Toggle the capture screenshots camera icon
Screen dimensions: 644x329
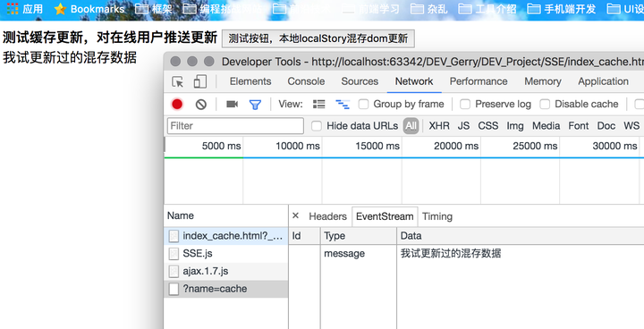coord(232,105)
